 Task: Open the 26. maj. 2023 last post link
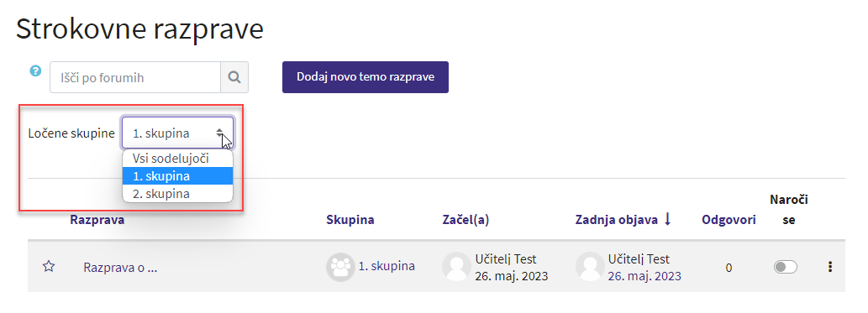644,276
